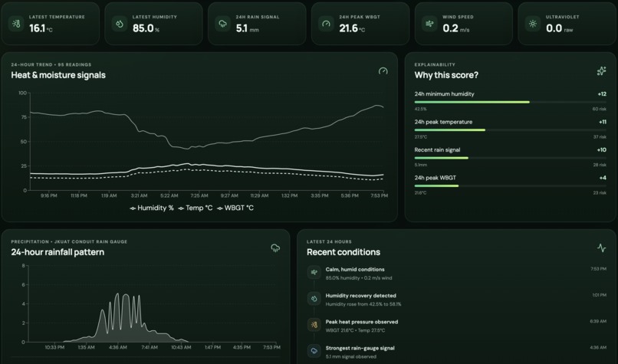Click the 16.1 °C temperature value
The width and height of the screenshot is (618, 364).
[41, 28]
